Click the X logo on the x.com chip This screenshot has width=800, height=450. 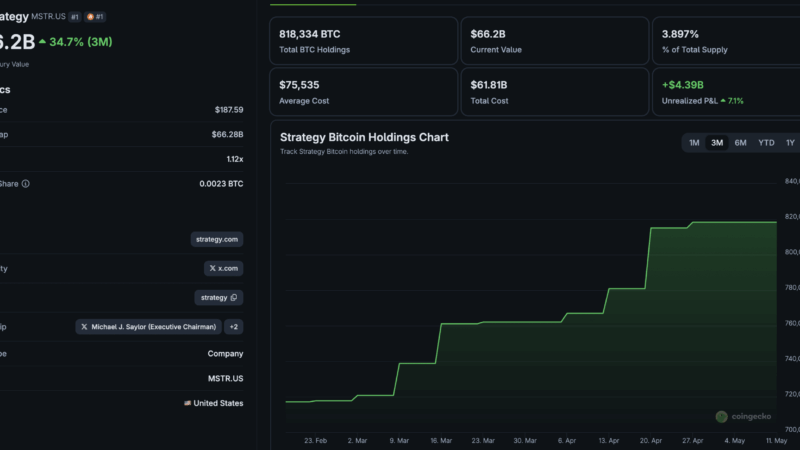[212, 268]
